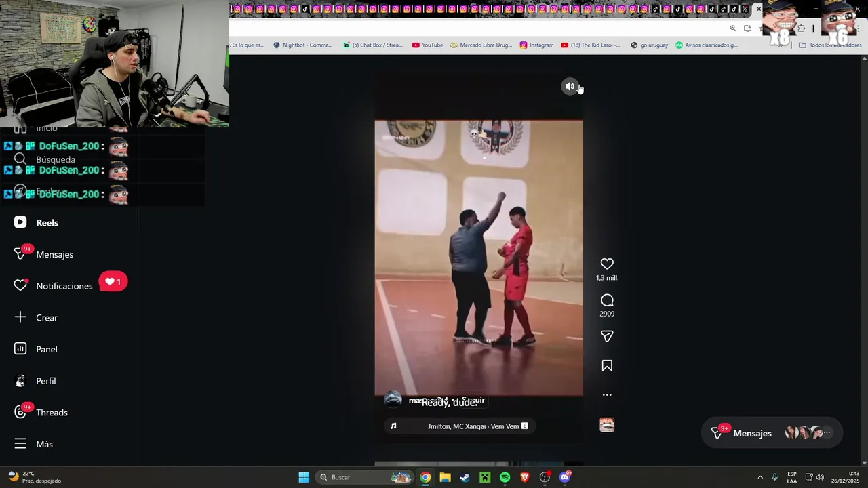This screenshot has width=868, height=488.
Task: Open Chat Box / Stream bookmark
Action: click(372, 45)
